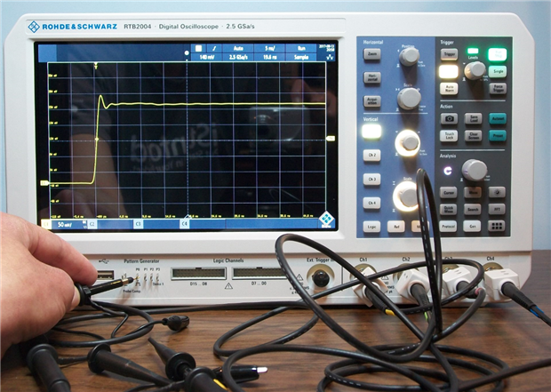Screen dimensions: 551x392
Task: Tap the network status icon on screen
Action: 331,57
